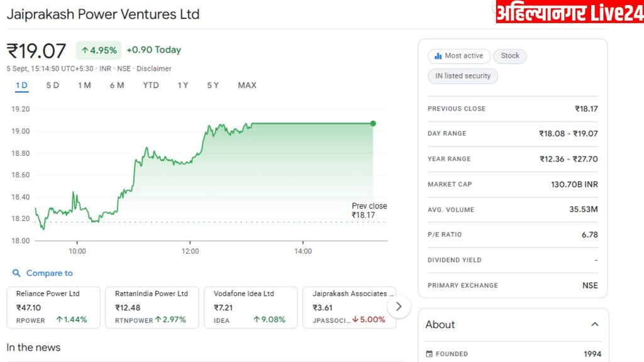Viewport: 644px width, 362px height.
Task: Select the 1D time range tab
Action: click(21, 85)
